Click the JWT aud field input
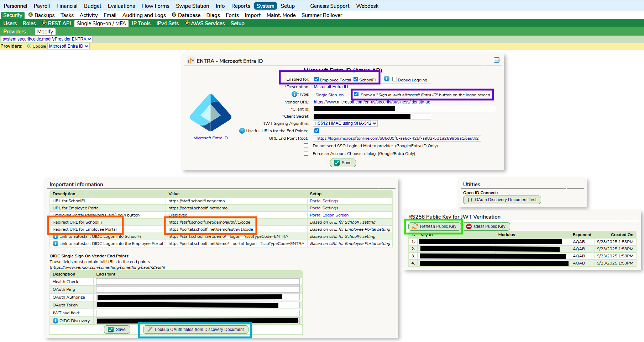The width and height of the screenshot is (644, 342). click(198, 313)
